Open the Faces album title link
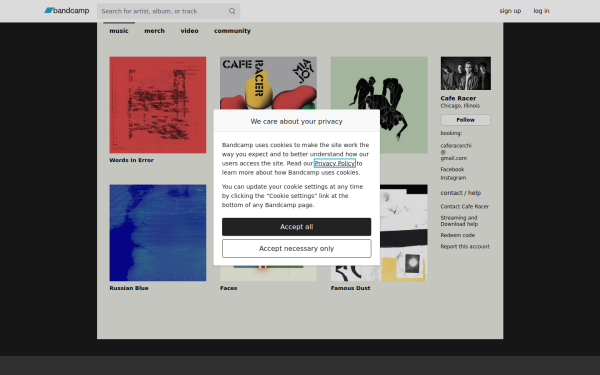600x375 pixels. 228,288
